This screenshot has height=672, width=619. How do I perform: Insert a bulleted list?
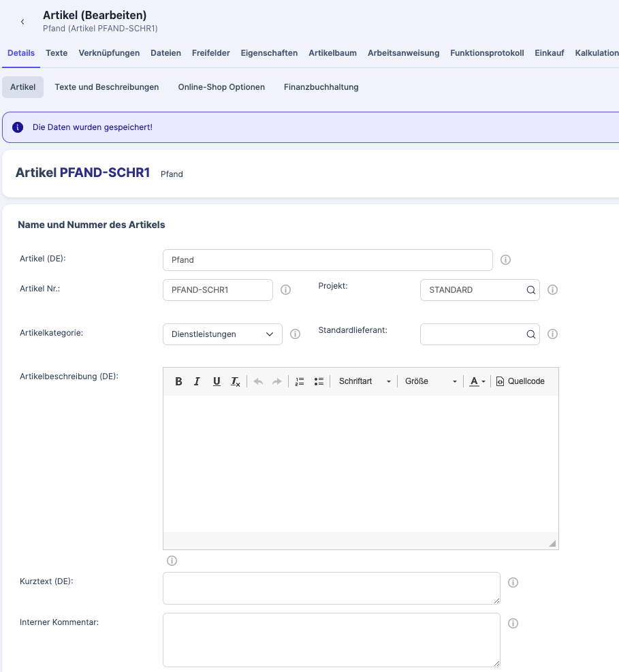[319, 381]
